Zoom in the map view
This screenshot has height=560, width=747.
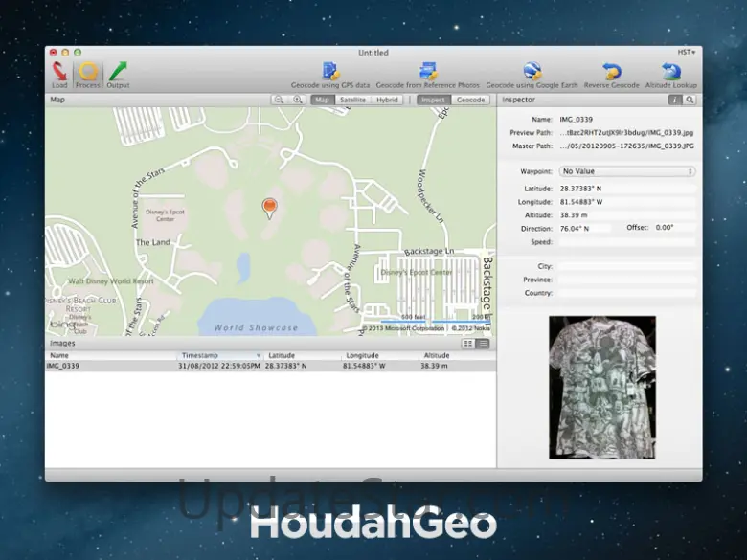[297, 100]
